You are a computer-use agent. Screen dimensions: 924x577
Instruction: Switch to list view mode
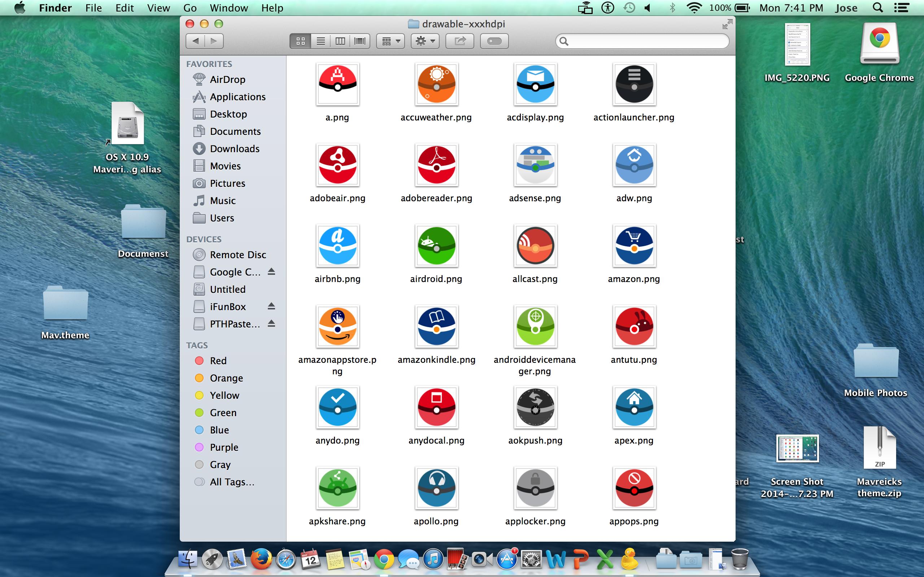321,41
